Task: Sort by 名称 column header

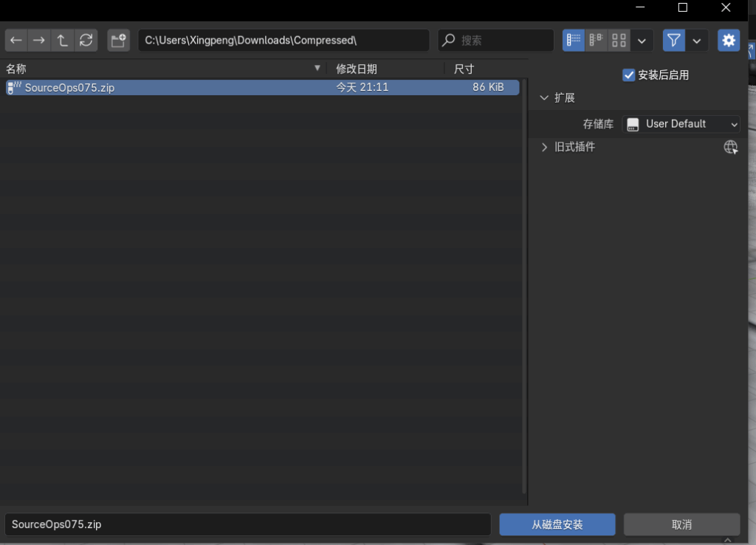Action: click(16, 69)
